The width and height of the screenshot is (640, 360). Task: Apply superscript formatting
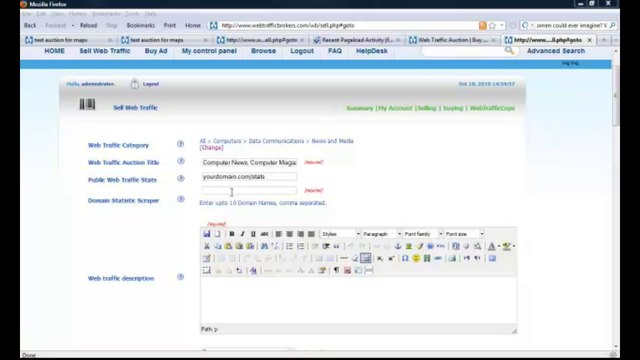[x=391, y=258]
